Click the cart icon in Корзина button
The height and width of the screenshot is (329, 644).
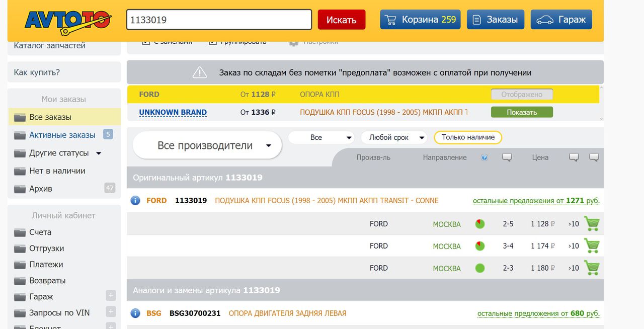click(390, 20)
